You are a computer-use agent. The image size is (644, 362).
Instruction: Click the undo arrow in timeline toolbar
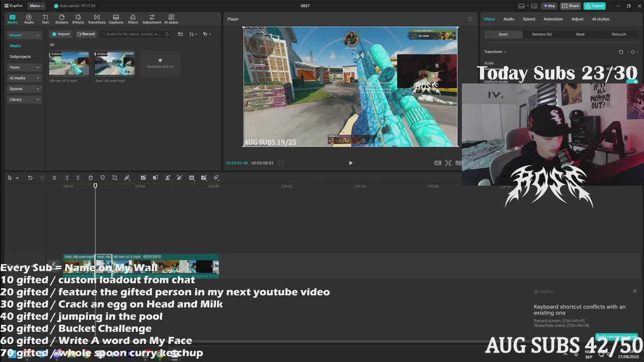point(30,177)
